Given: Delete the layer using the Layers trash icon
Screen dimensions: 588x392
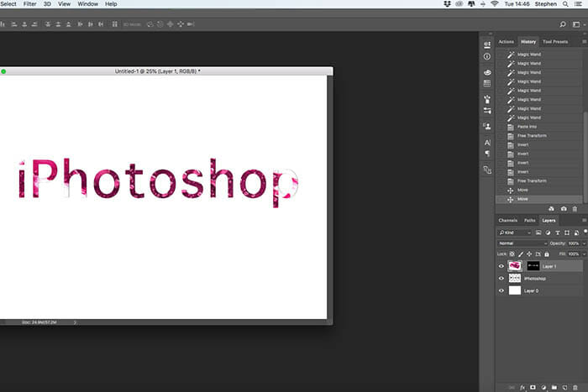Looking at the screenshot, I should click(574, 388).
